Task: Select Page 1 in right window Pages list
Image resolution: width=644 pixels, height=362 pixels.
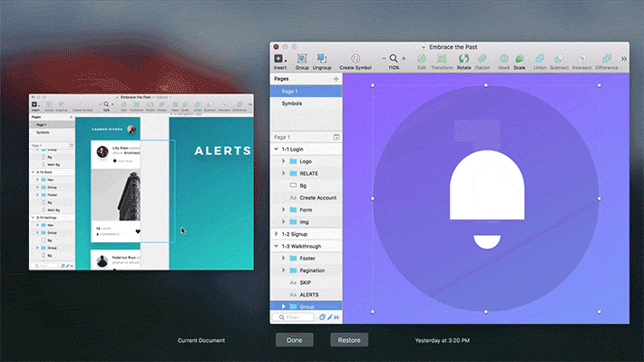Action: tap(306, 92)
